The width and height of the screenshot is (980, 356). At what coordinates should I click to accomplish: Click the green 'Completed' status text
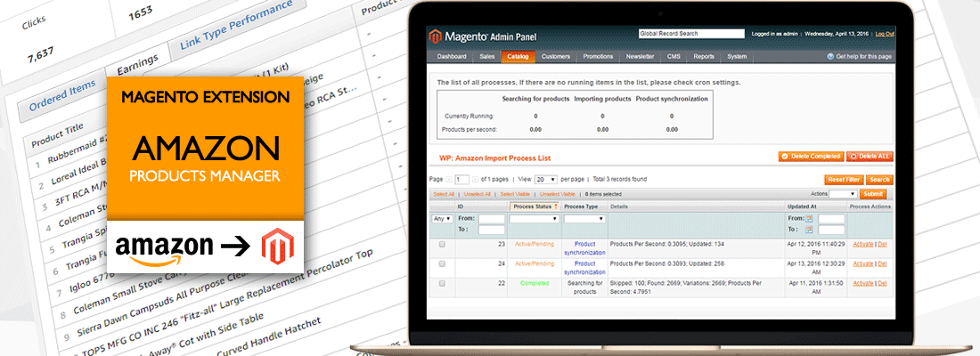(x=535, y=283)
